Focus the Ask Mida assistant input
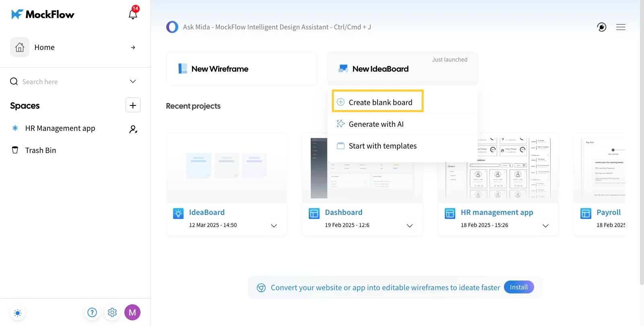Image resolution: width=644 pixels, height=326 pixels. tap(277, 27)
